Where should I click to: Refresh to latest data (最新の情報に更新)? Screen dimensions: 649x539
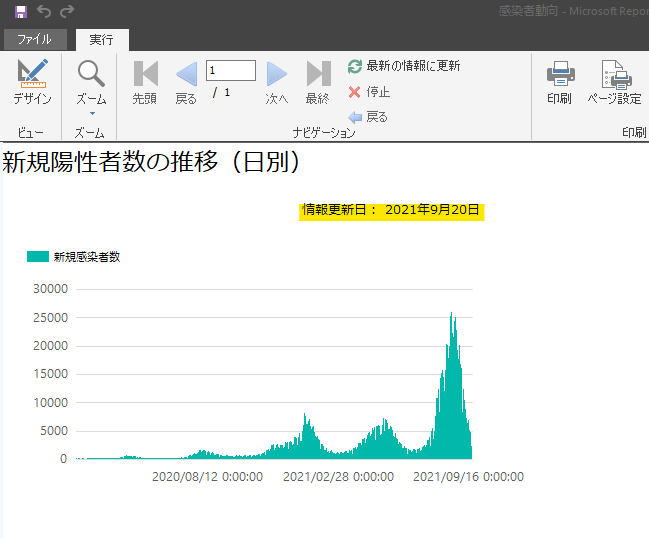pos(404,66)
